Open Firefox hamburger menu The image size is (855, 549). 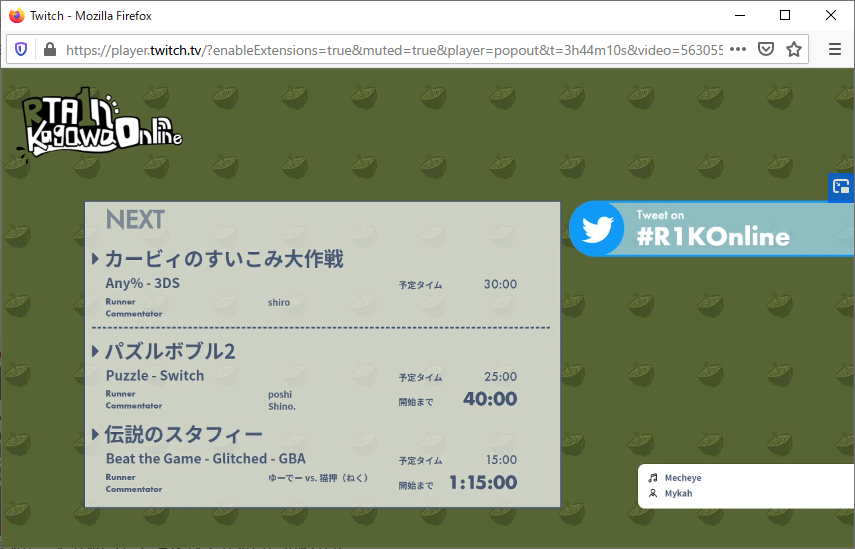coord(835,50)
